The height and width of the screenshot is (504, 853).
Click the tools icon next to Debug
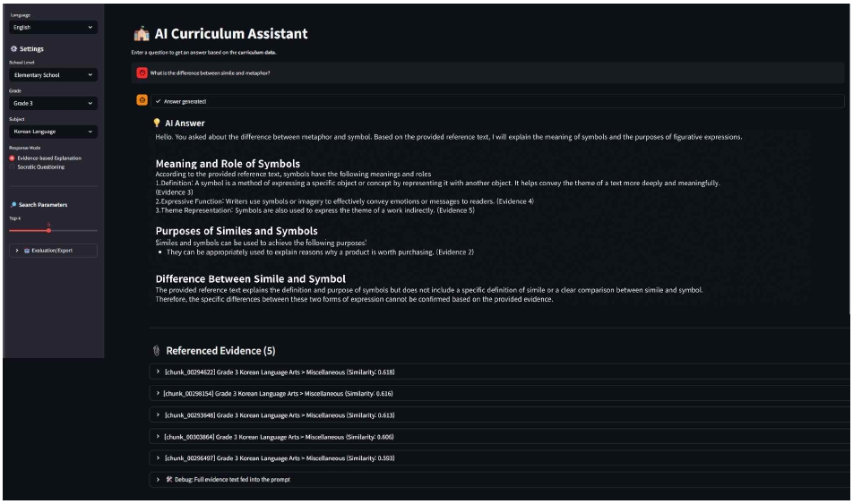168,480
